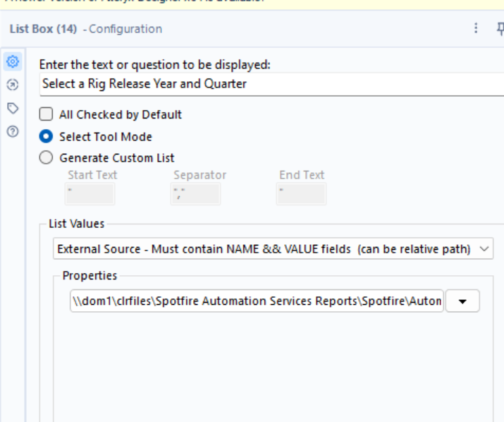Screen dimensions: 504x422
Task: Open the Navigation connections icon in sidebar
Action: tap(13, 85)
